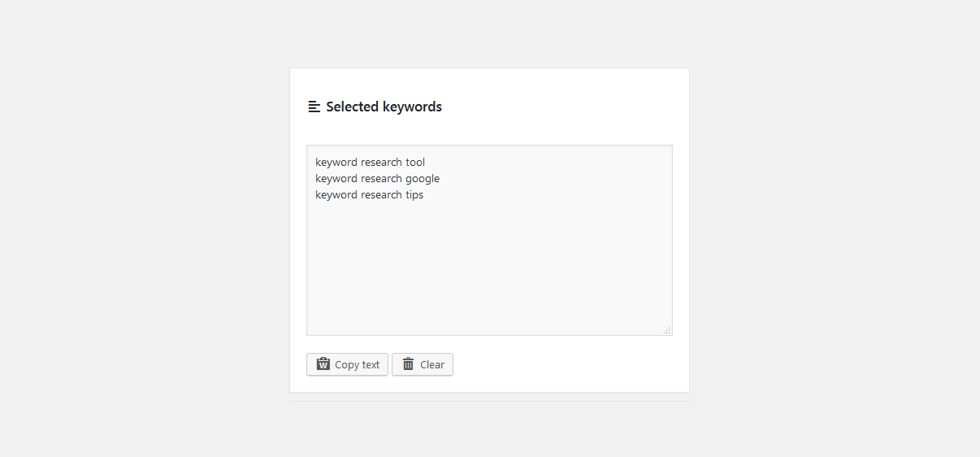Click 'research' in the first textarea line
980x457 pixels.
(x=381, y=163)
